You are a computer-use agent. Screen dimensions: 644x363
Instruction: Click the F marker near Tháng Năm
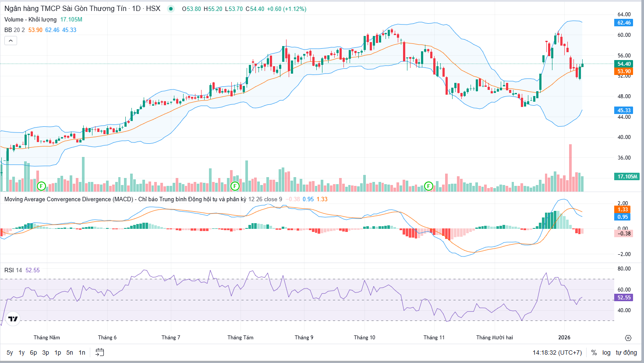[x=41, y=186]
